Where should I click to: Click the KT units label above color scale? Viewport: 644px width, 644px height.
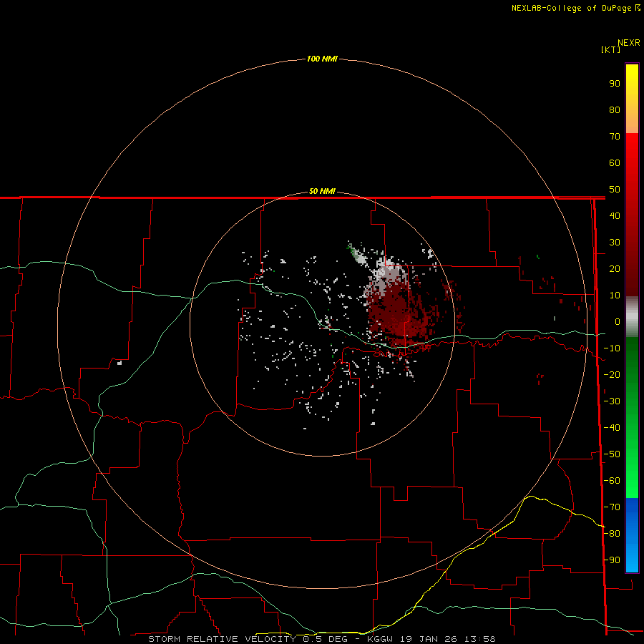pos(610,49)
